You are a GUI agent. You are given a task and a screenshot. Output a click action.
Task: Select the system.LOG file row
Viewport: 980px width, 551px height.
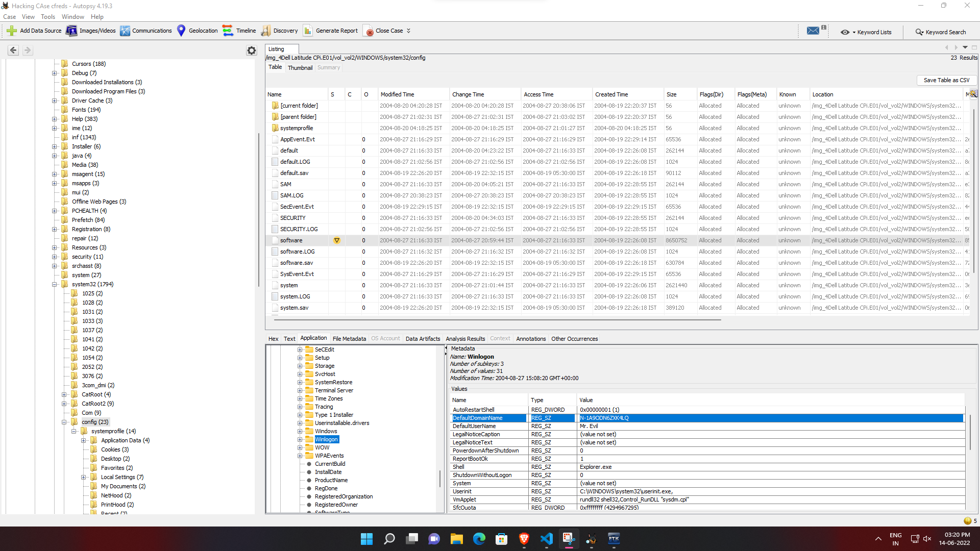coord(618,296)
